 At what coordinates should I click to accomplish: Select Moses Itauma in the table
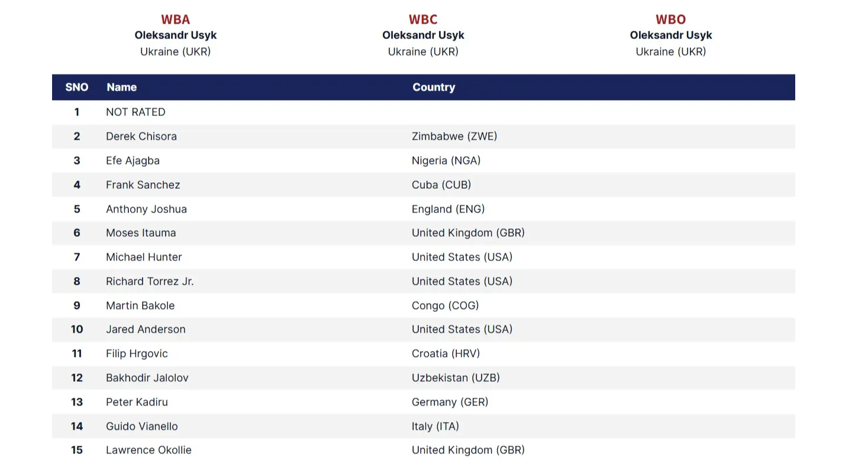pyautogui.click(x=141, y=233)
